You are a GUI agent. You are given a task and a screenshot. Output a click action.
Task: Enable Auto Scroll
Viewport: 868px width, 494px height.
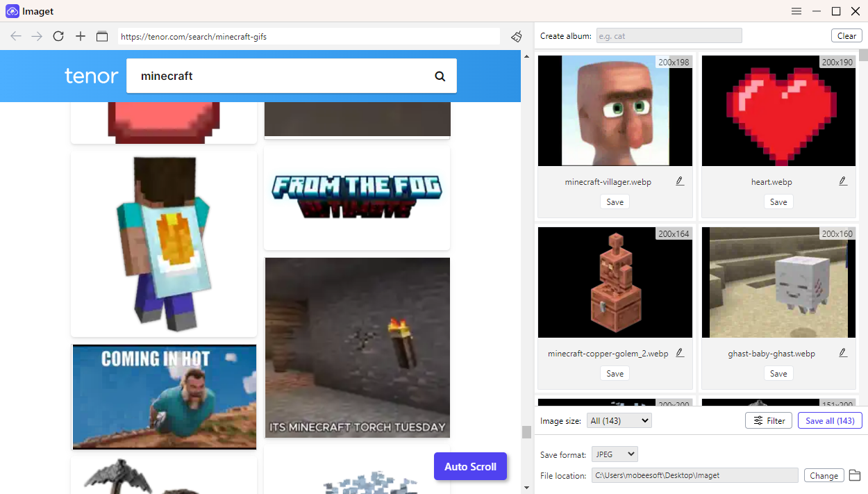pos(470,466)
